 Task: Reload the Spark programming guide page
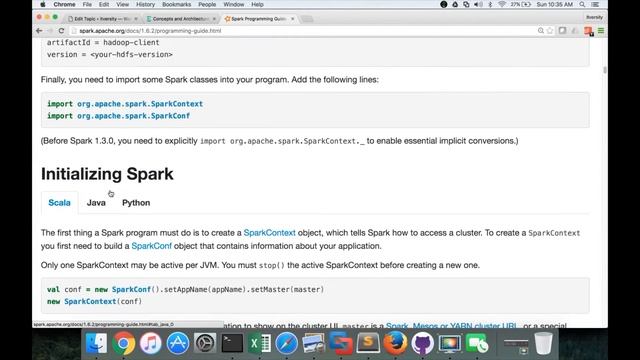point(61,31)
